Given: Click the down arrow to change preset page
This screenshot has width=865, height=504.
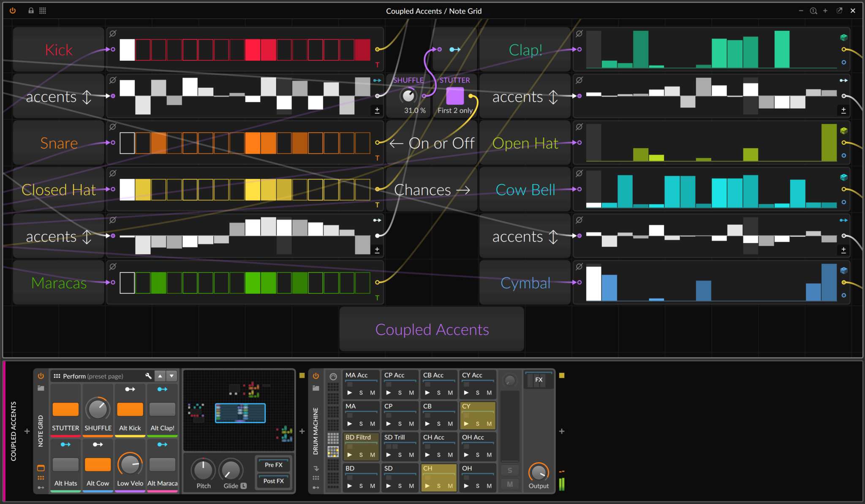Looking at the screenshot, I should [x=171, y=376].
